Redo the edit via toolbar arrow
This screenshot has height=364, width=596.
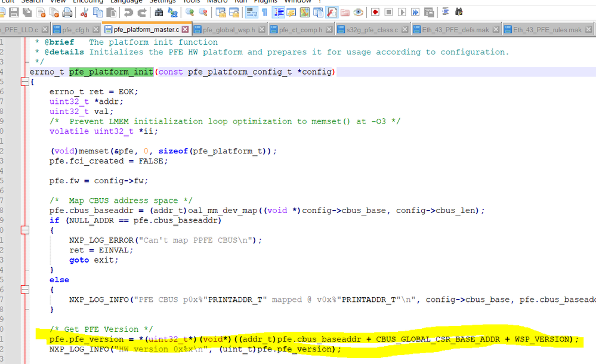142,13
